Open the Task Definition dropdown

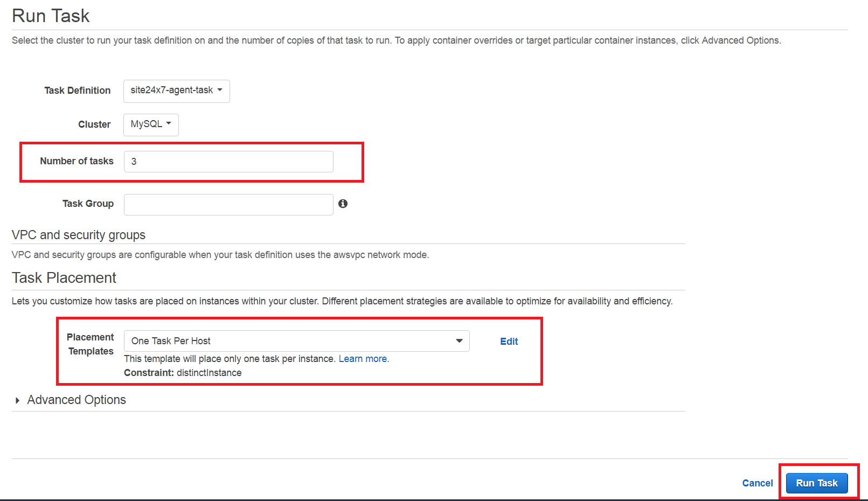point(176,91)
